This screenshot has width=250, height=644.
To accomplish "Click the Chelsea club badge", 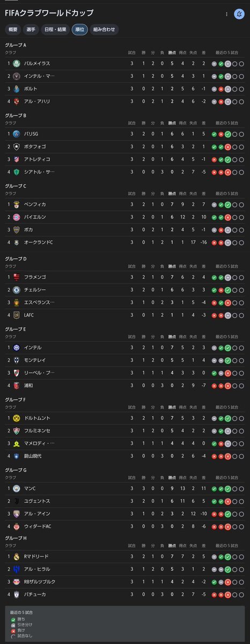I will [17, 290].
